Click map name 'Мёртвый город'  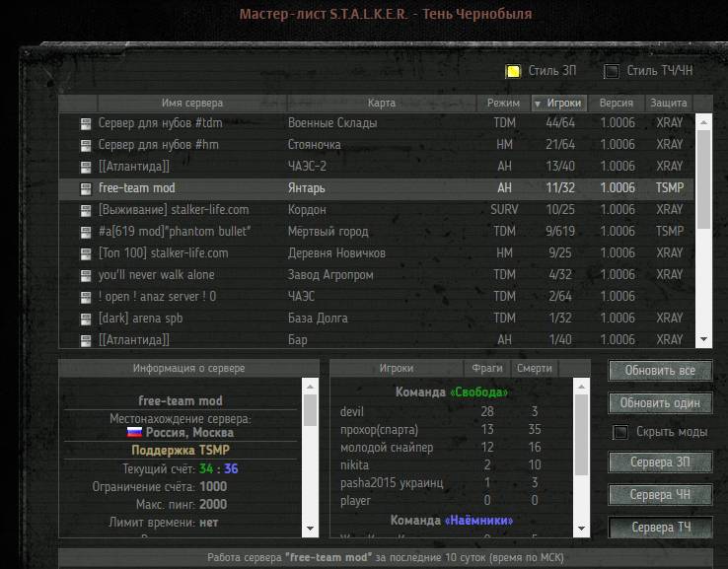pyautogui.click(x=328, y=231)
